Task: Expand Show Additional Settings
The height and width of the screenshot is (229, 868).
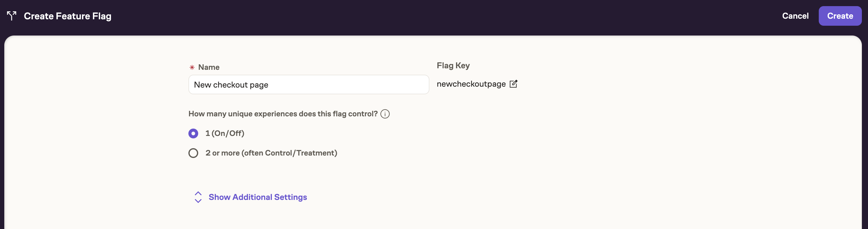Action: pyautogui.click(x=258, y=197)
